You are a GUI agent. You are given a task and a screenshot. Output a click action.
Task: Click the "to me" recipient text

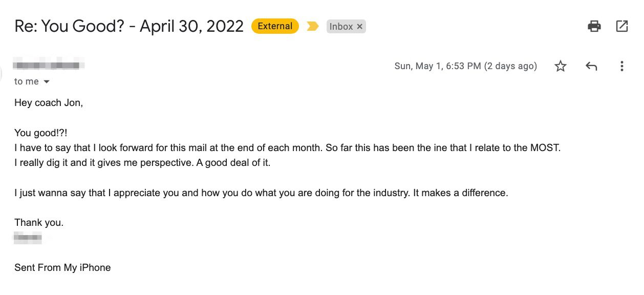click(27, 82)
